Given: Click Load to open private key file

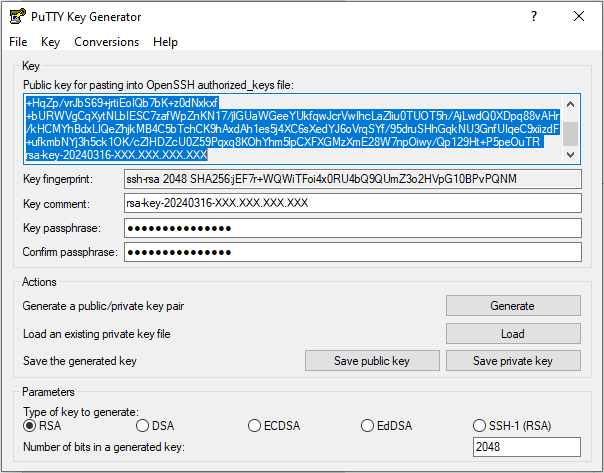Looking at the screenshot, I should [x=512, y=334].
